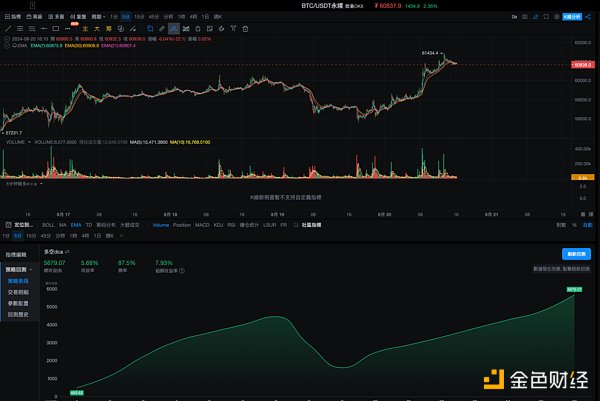Screen dimensions: 600x401
Task: Click the red current price label on axis
Action: pos(583,65)
